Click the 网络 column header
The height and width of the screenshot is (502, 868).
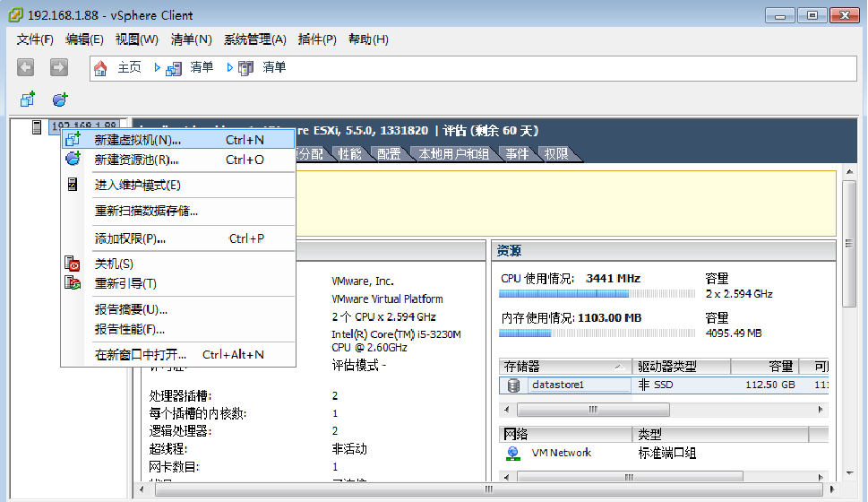564,434
